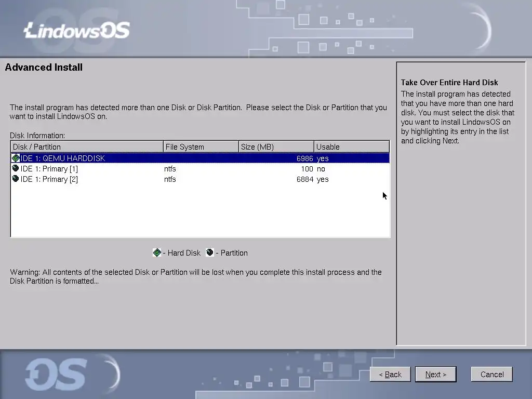Click the 6986 size value
Image resolution: width=532 pixels, height=399 pixels.
pos(304,158)
